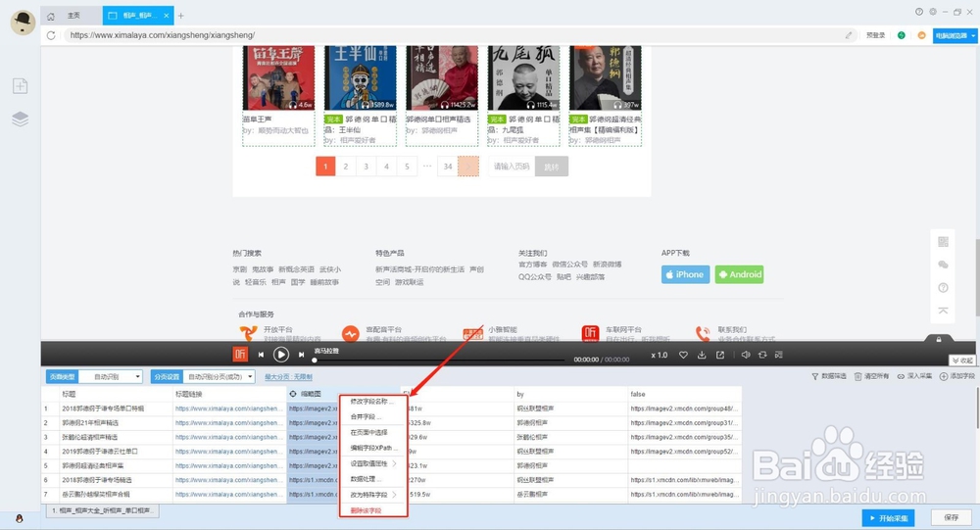Click the WeChat icon on right side
980x530 pixels.
coord(943,265)
